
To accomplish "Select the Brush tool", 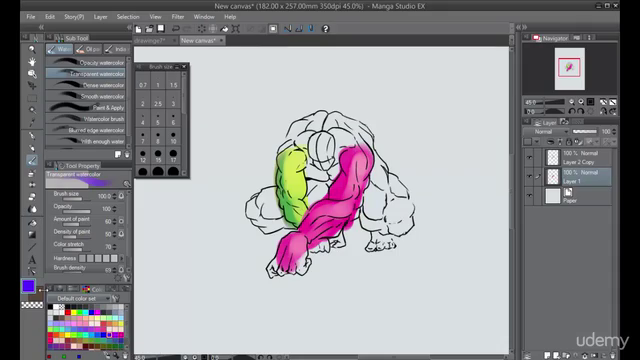I will pyautogui.click(x=32, y=160).
